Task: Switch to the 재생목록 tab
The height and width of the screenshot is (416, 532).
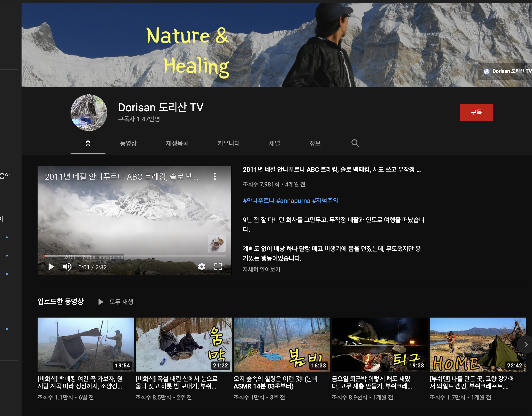Action: point(177,143)
